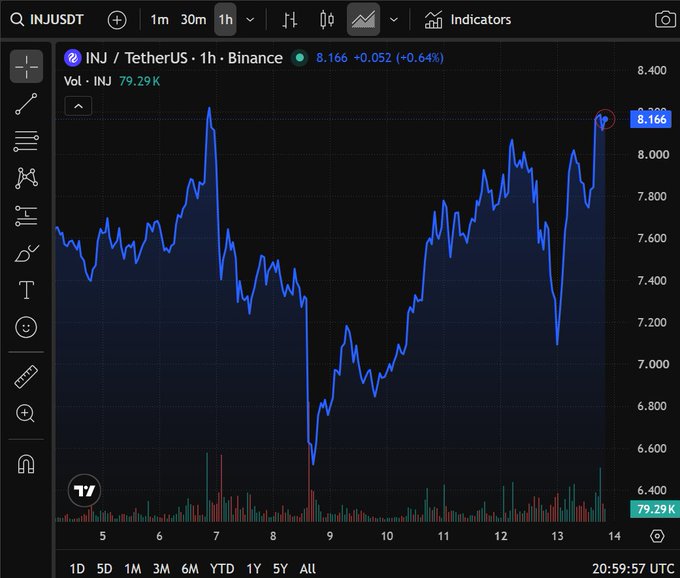This screenshot has width=680, height=578.
Task: Click the Vol · INJ indicator legend
Action: [x=88, y=81]
